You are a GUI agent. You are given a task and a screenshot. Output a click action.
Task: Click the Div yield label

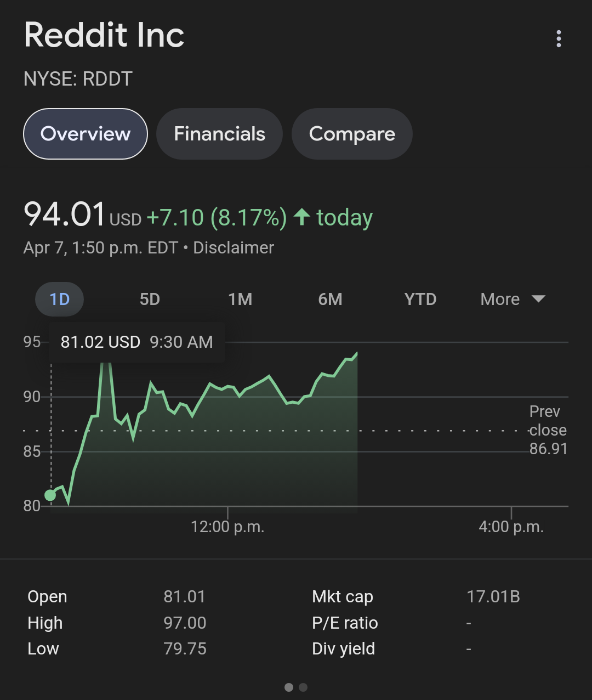343,648
